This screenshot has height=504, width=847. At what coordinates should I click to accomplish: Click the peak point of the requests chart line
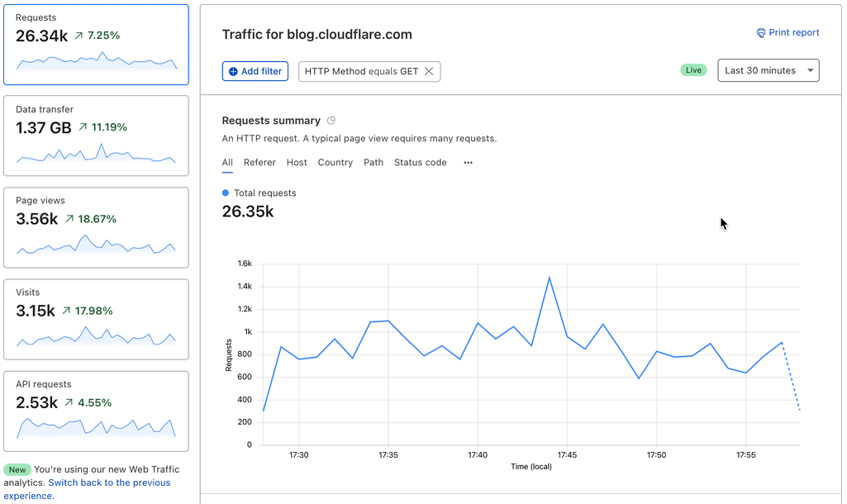pos(550,278)
